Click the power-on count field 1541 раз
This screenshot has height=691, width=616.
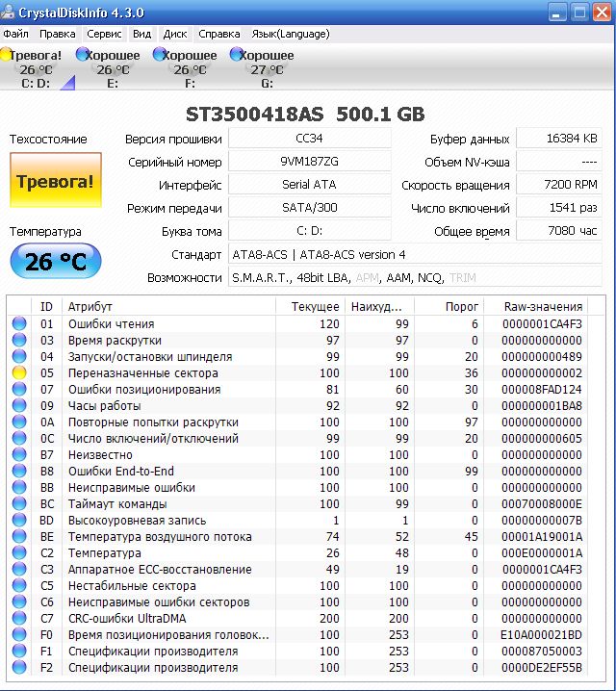(558, 207)
